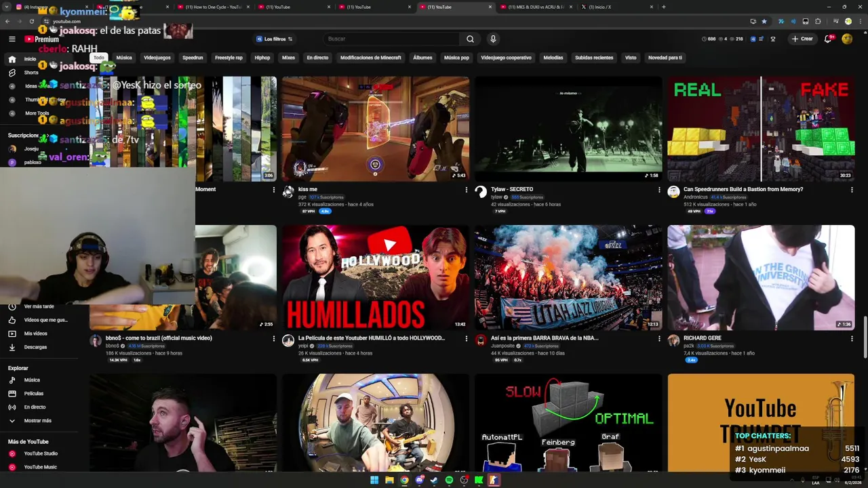Go to Mis videos in sidebar
Screen dimensions: 868x488
35,333
